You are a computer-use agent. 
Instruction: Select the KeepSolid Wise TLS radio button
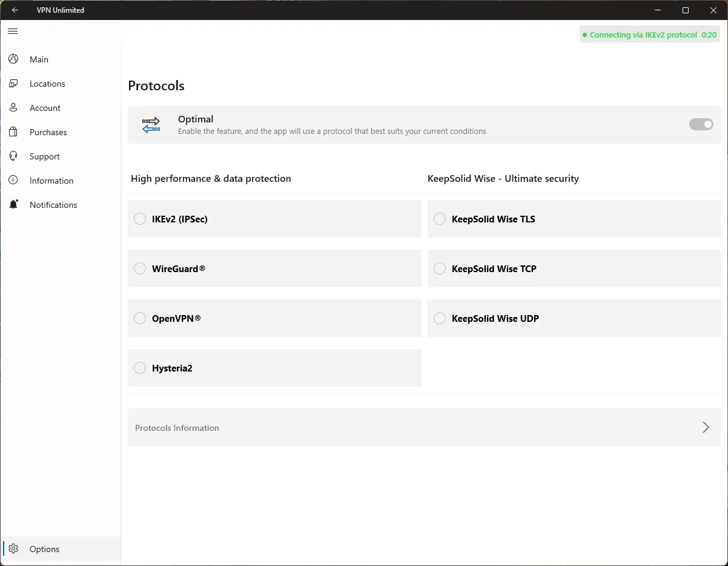(x=440, y=219)
